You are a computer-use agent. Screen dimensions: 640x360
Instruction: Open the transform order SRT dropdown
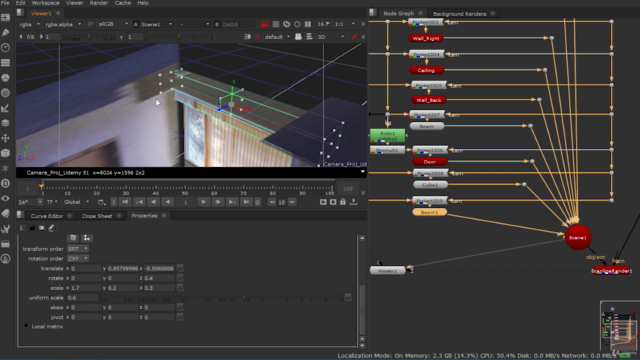tap(78, 249)
